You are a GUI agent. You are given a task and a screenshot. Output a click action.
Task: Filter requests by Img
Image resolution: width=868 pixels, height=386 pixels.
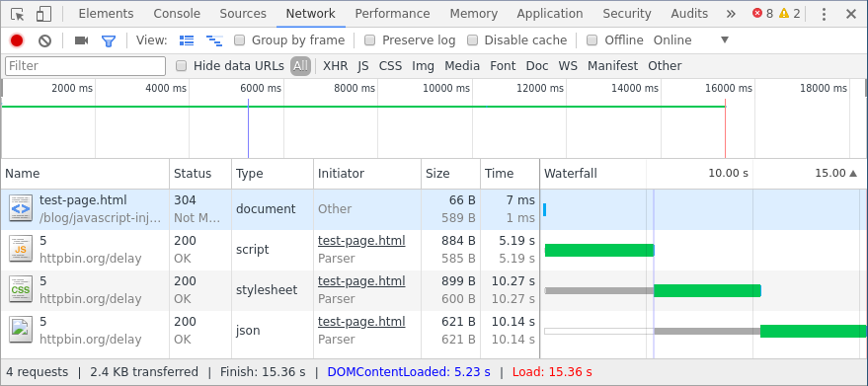[423, 66]
